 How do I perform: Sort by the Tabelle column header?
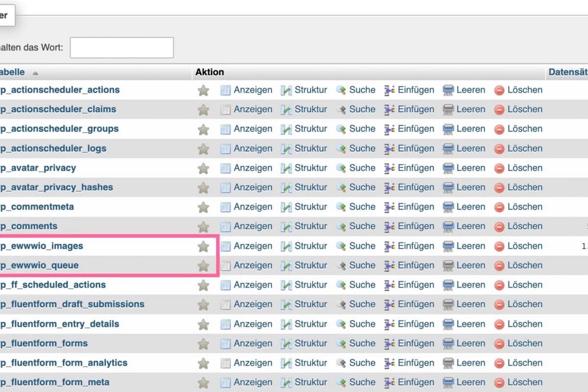click(x=12, y=72)
